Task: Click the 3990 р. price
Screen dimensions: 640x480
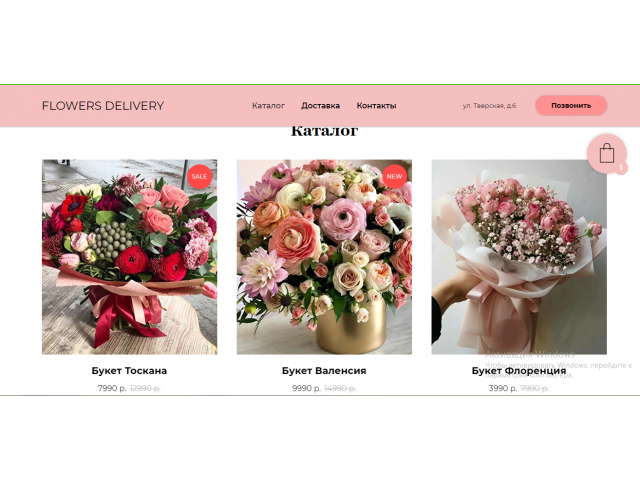Action: pos(502,388)
